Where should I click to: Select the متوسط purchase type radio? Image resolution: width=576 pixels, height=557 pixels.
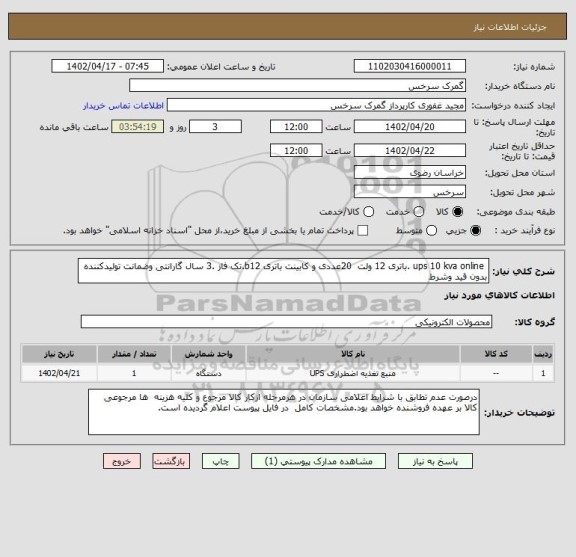point(431,231)
